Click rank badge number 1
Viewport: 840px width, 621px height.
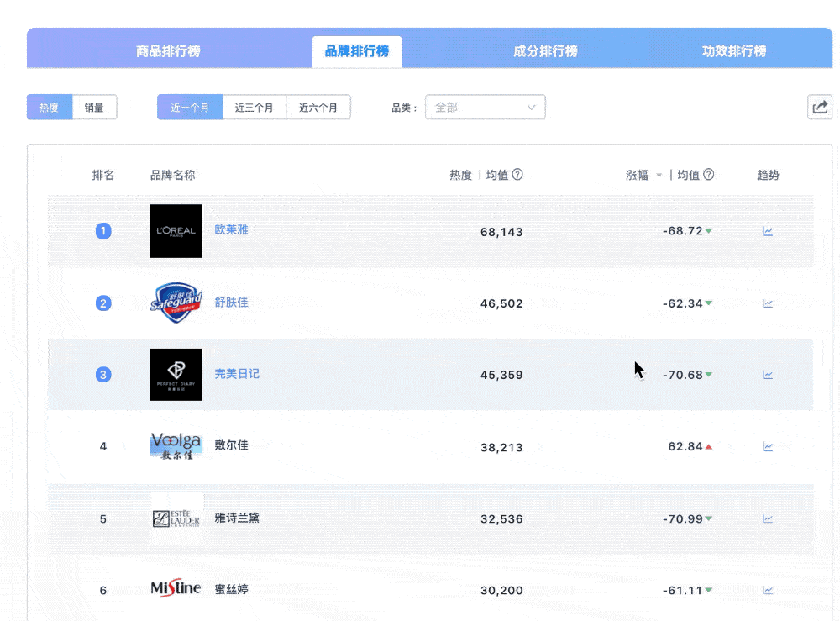point(103,231)
